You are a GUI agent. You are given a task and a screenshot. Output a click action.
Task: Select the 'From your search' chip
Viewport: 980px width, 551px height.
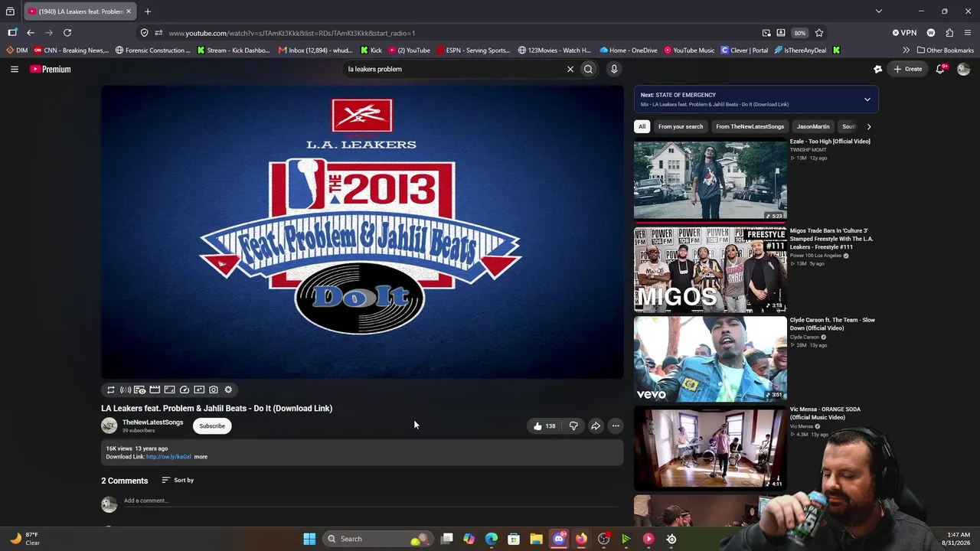681,126
